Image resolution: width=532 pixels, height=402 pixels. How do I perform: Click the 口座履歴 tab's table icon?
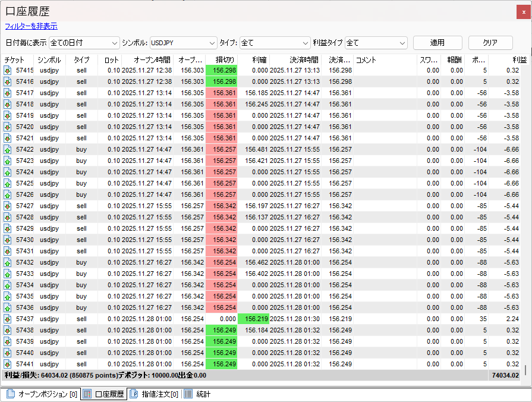[x=87, y=394]
